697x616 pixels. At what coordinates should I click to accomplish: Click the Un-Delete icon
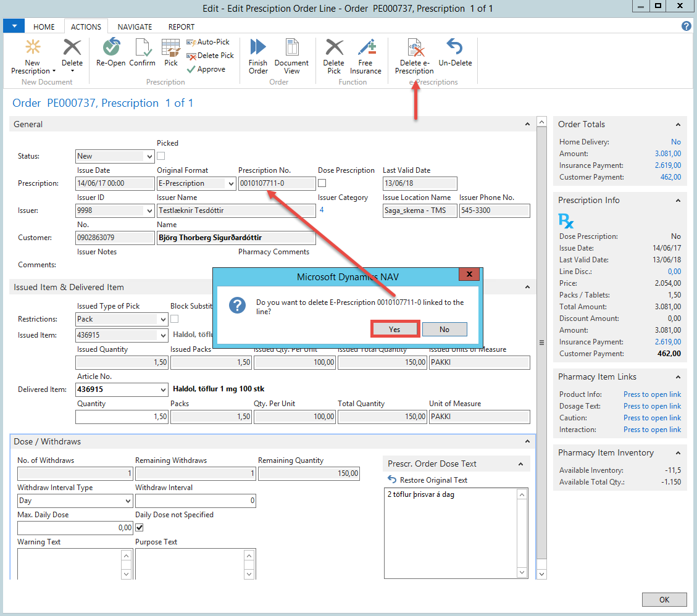pyautogui.click(x=455, y=48)
